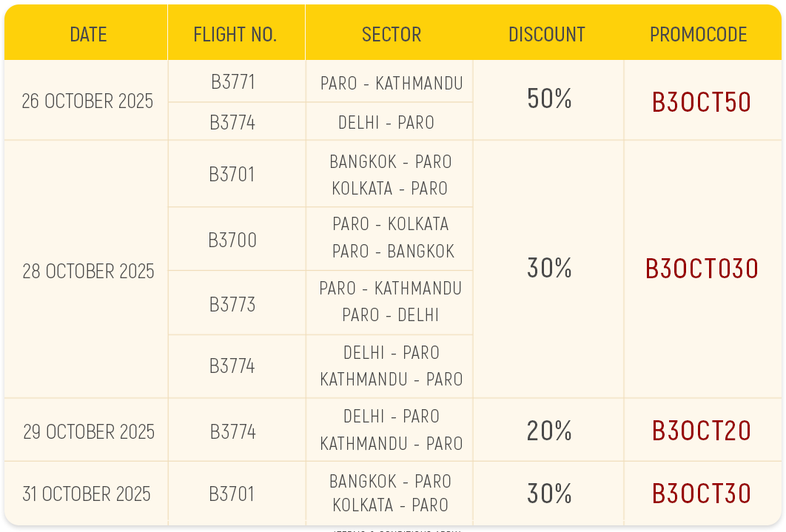Select the B3OCT30 promo code

(x=702, y=493)
